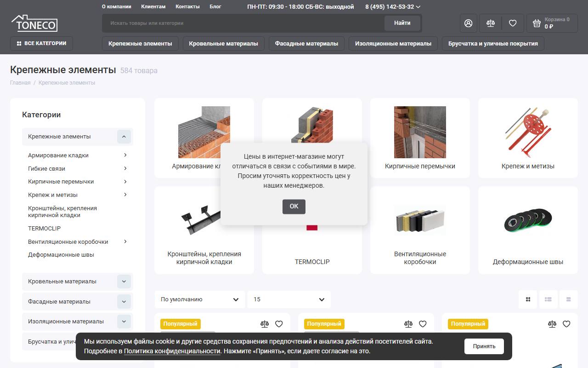Click the Найти search button

[x=402, y=23]
